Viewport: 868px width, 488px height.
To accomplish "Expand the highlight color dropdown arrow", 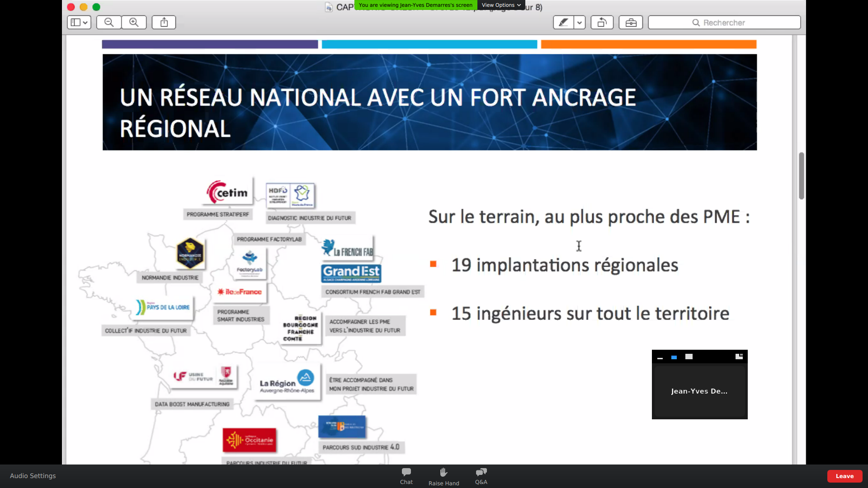I will (x=580, y=22).
